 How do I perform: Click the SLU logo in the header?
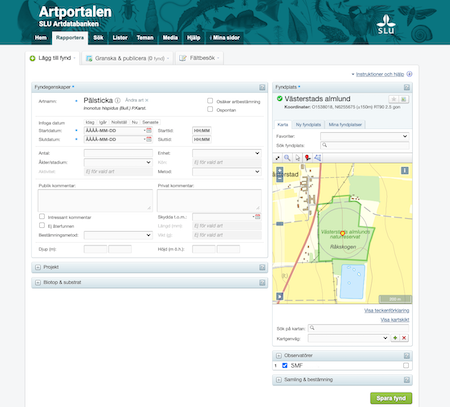click(386, 24)
